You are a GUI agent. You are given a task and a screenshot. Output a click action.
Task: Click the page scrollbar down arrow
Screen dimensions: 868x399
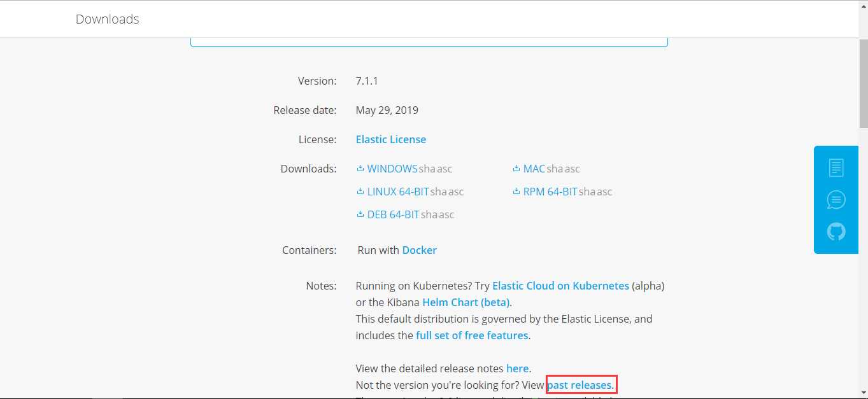(862, 393)
